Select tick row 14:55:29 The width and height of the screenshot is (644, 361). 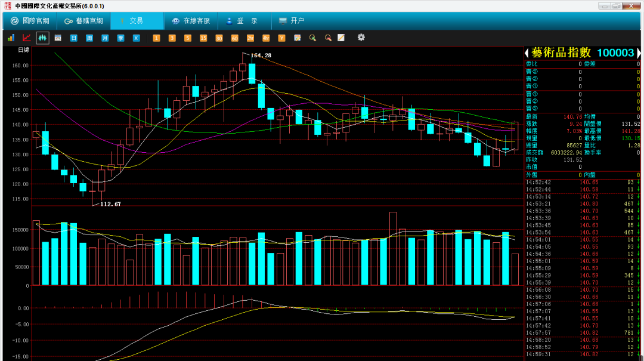point(583,276)
